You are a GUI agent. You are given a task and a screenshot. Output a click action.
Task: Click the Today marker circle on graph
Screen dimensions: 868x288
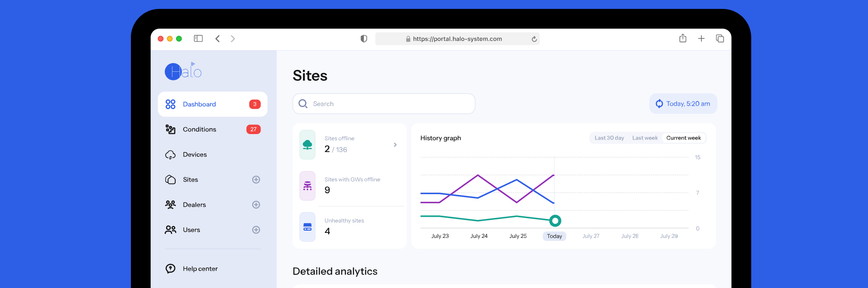(555, 221)
